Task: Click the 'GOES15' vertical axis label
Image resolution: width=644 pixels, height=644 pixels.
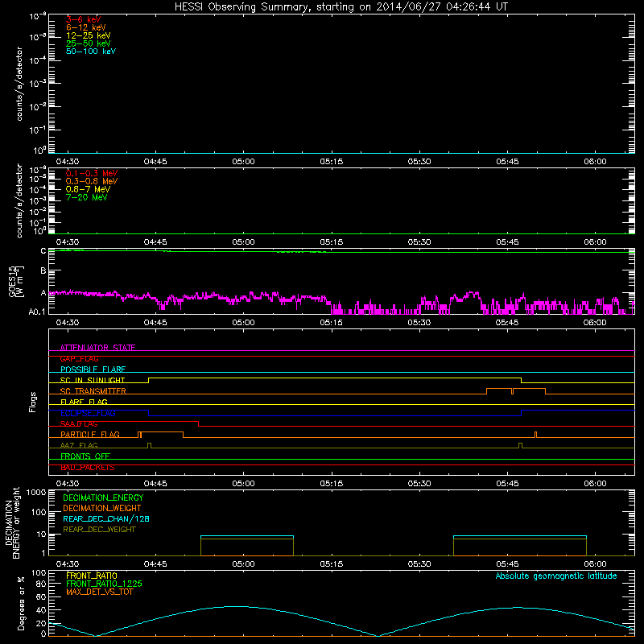Action: (12, 281)
